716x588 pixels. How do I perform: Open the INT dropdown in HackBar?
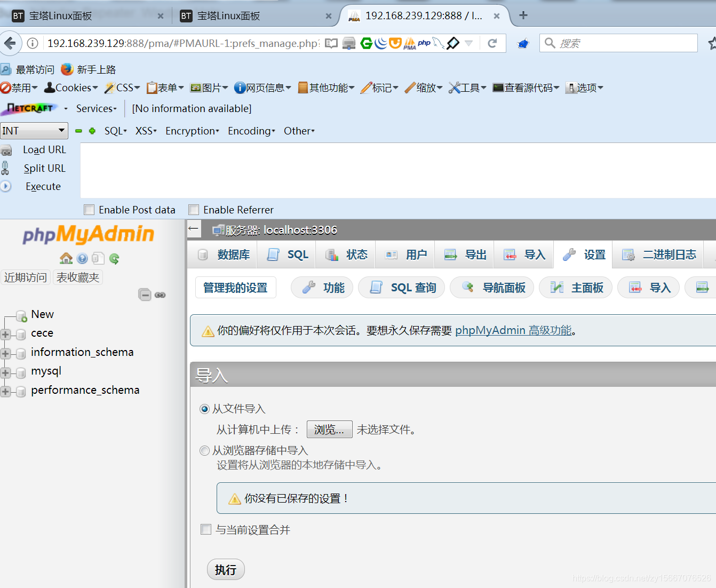point(34,131)
